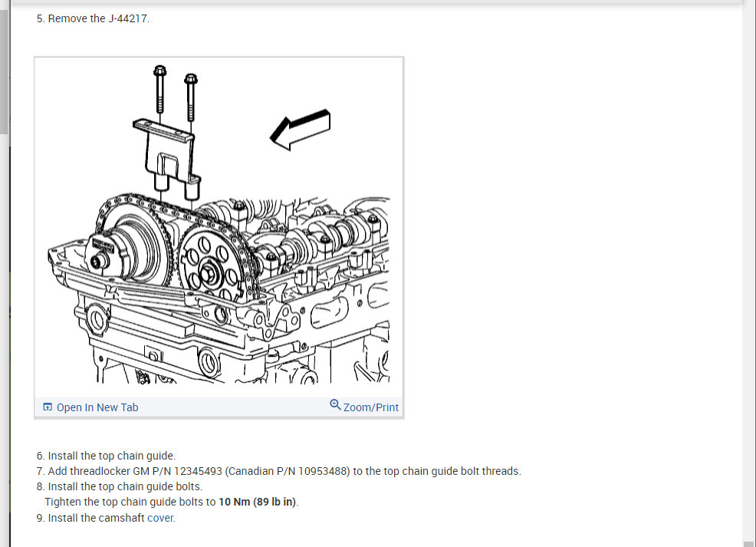Click the left guide bolt in the diagram
This screenshot has height=547, width=756.
click(160, 89)
